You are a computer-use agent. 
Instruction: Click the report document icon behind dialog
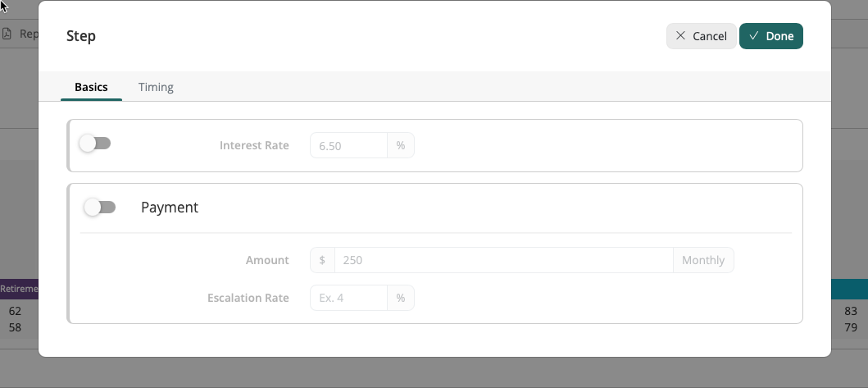point(7,34)
